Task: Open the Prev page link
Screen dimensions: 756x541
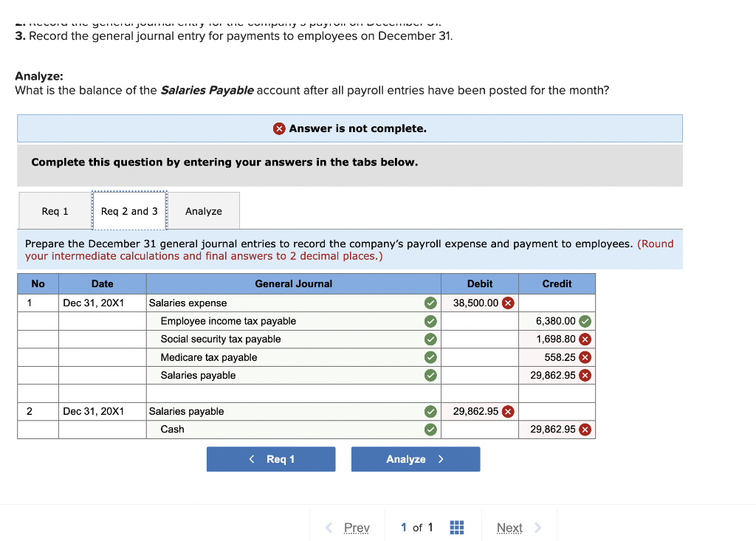Action: pos(357,527)
